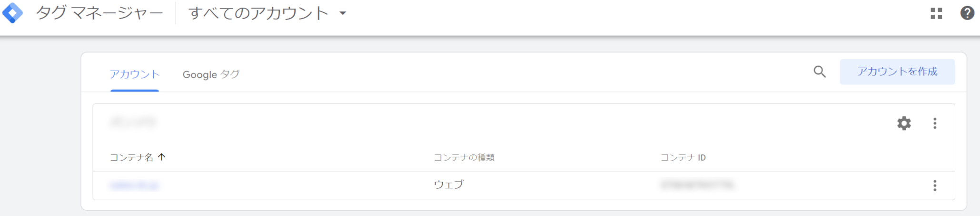
Task: Click the dropdown triangle after すべてのアカウント
Action: tap(343, 13)
